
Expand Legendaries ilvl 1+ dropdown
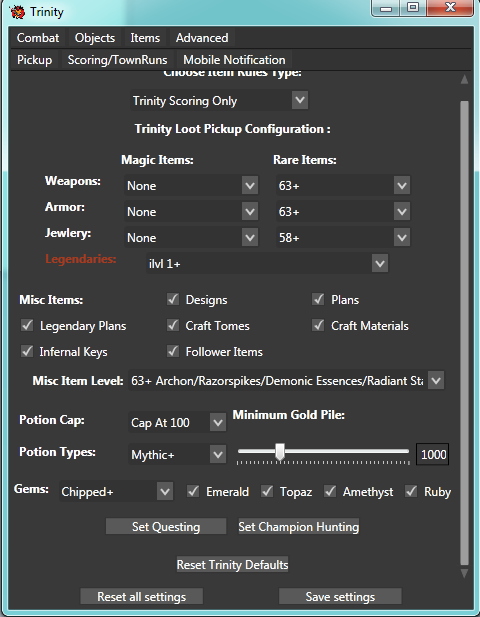pyautogui.click(x=267, y=264)
